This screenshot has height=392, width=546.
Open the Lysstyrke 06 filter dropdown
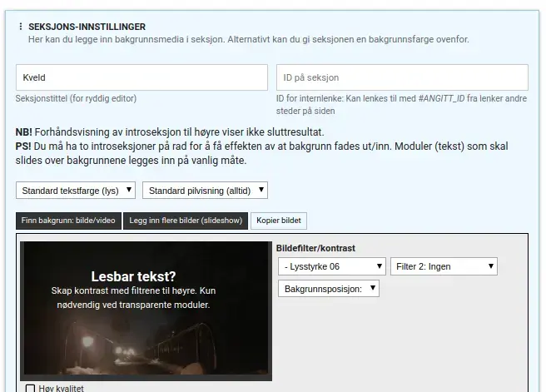(x=332, y=266)
